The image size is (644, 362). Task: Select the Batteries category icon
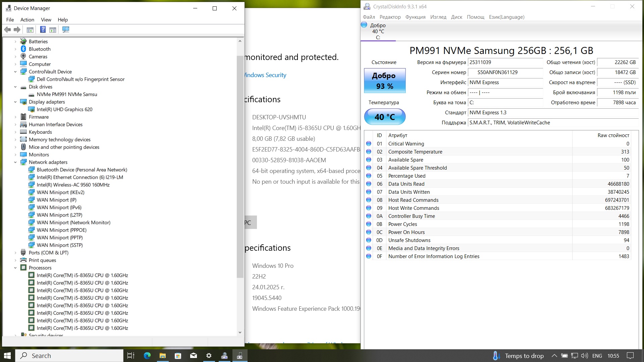[x=23, y=42]
